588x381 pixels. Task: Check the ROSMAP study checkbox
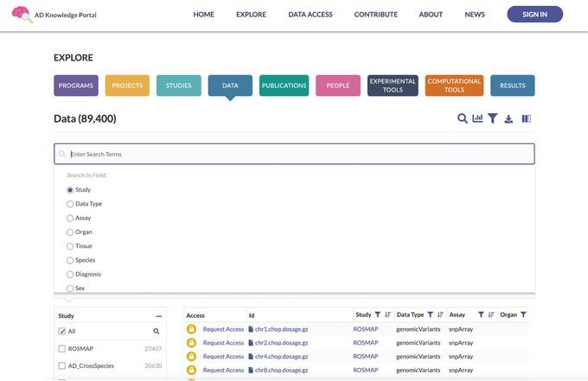(x=62, y=349)
